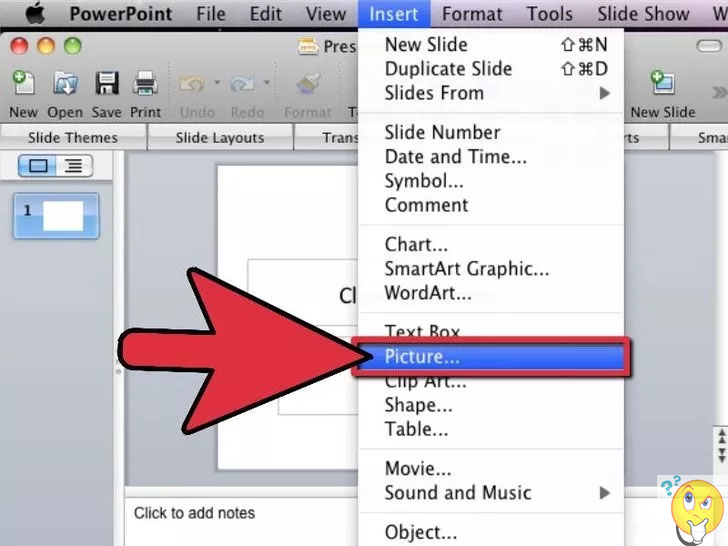Select Picture from Insert menu
Image resolution: width=728 pixels, height=546 pixels.
pos(491,357)
